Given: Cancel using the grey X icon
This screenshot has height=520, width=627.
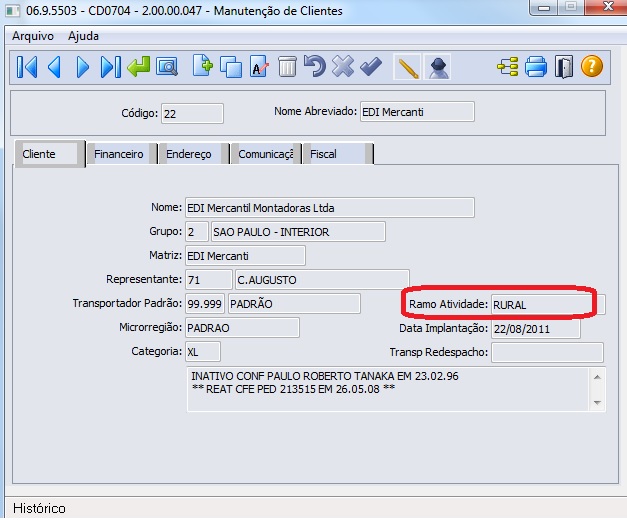Looking at the screenshot, I should 343,66.
